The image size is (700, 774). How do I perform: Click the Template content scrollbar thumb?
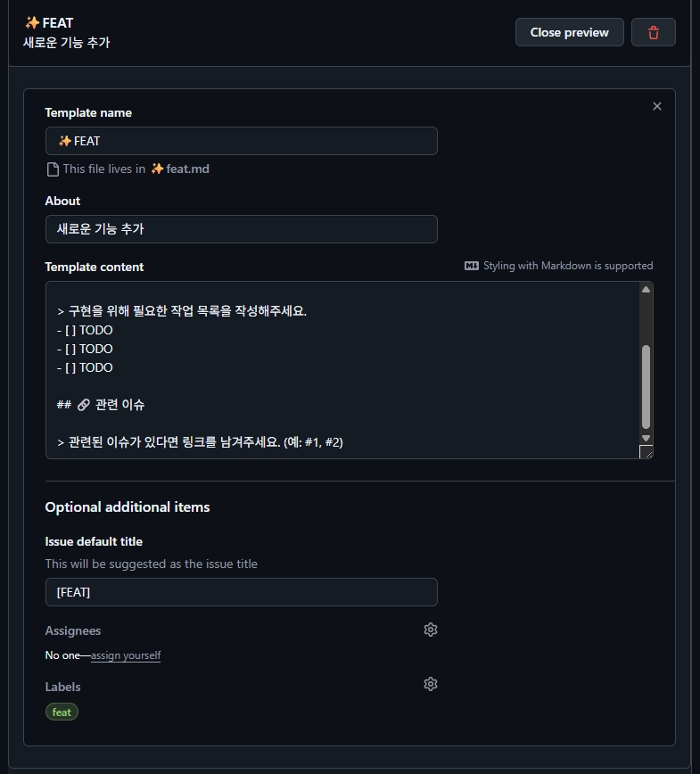pyautogui.click(x=646, y=386)
